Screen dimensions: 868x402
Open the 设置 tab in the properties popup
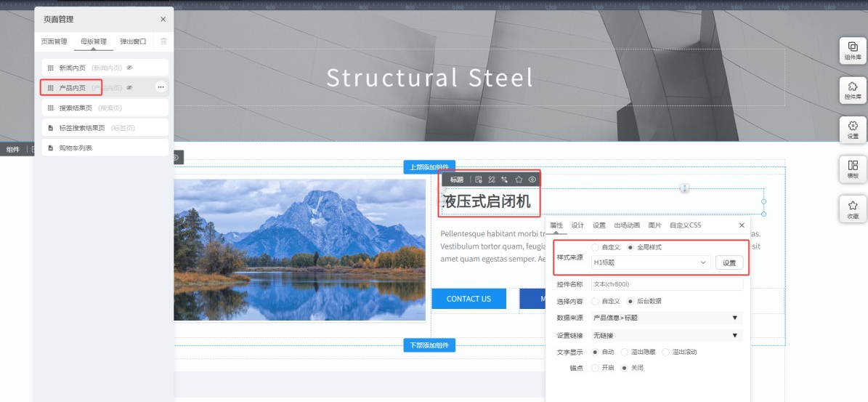[x=599, y=225]
